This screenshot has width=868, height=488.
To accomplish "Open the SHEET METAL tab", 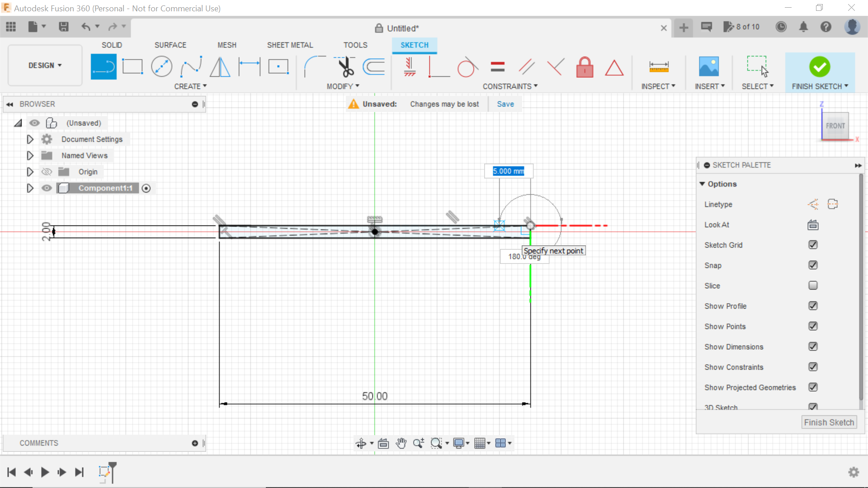I will click(x=290, y=45).
